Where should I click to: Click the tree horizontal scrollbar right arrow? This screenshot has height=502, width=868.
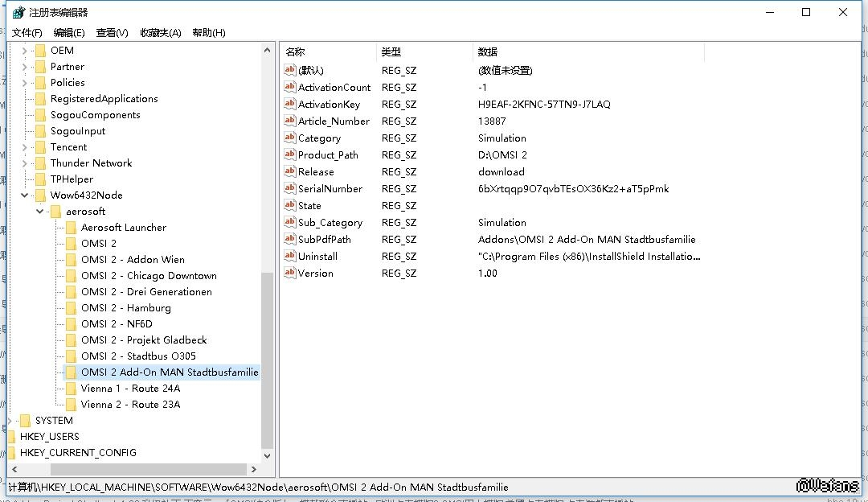[x=254, y=469]
